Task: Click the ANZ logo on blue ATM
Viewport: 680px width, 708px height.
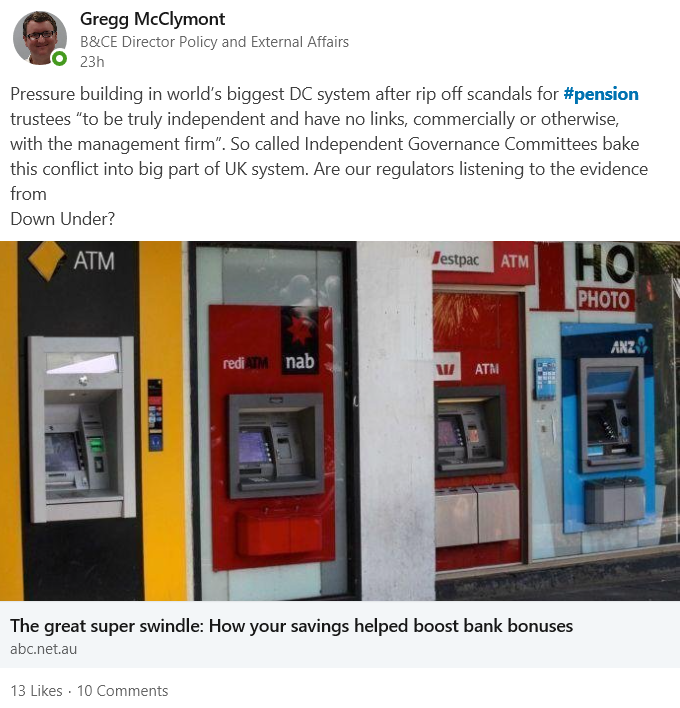Action: (629, 346)
